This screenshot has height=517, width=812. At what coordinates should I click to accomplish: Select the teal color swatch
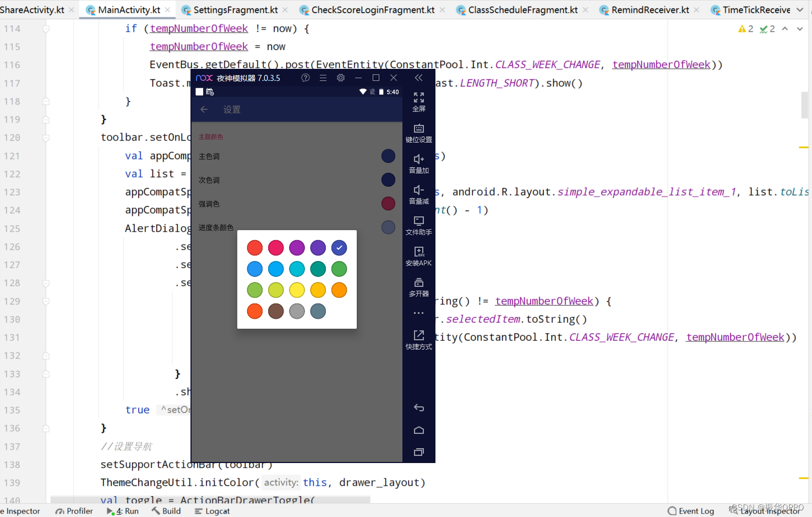pyautogui.click(x=318, y=269)
